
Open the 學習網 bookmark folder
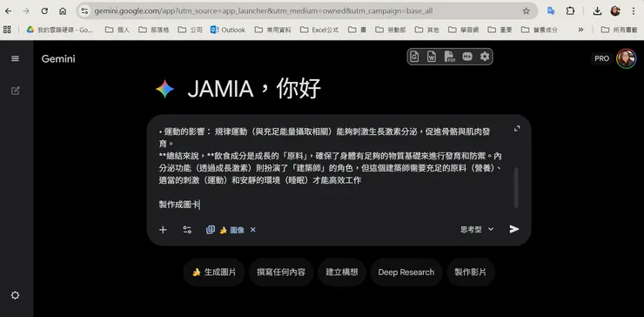click(464, 30)
